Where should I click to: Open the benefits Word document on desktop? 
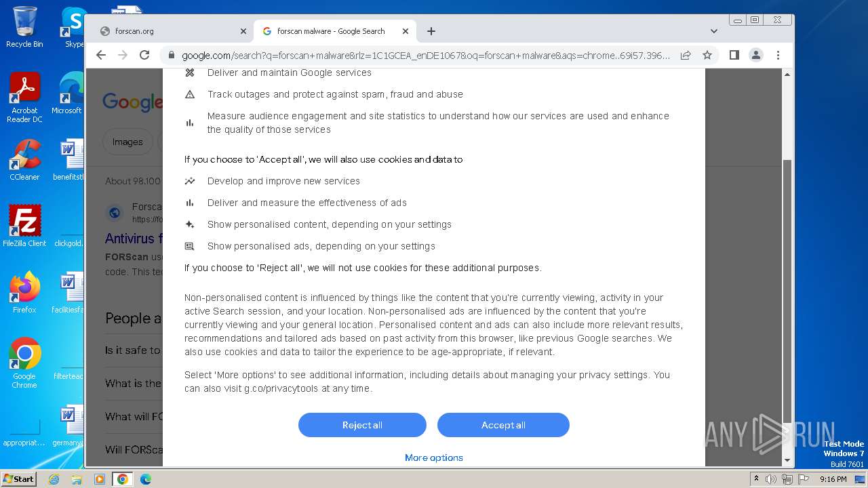coord(68,160)
